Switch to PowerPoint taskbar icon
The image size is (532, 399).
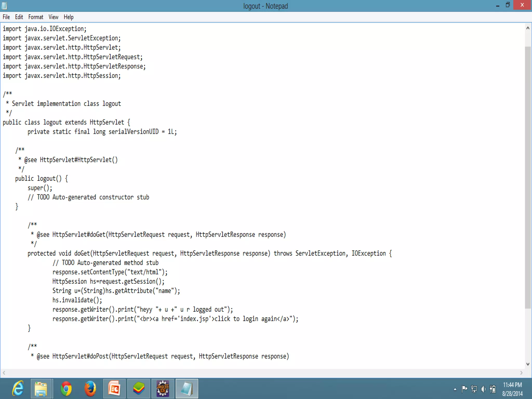114,389
